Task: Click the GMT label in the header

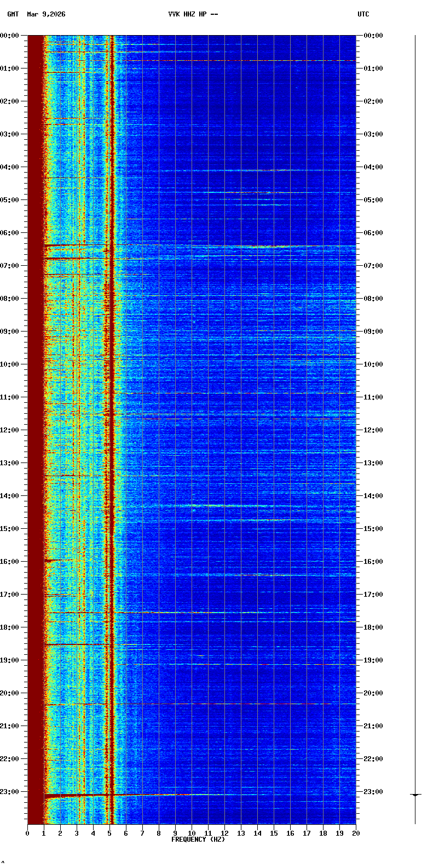Action: pos(13,14)
